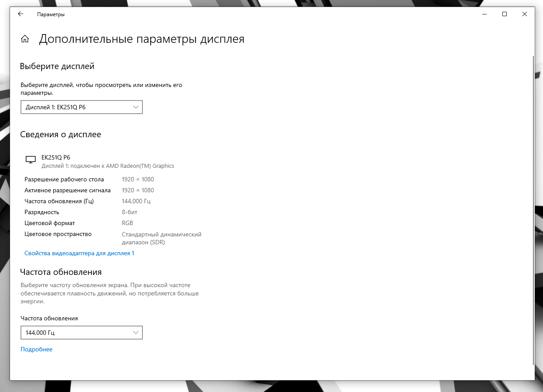Minimize the Параметры window
The width and height of the screenshot is (543, 392).
484,14
